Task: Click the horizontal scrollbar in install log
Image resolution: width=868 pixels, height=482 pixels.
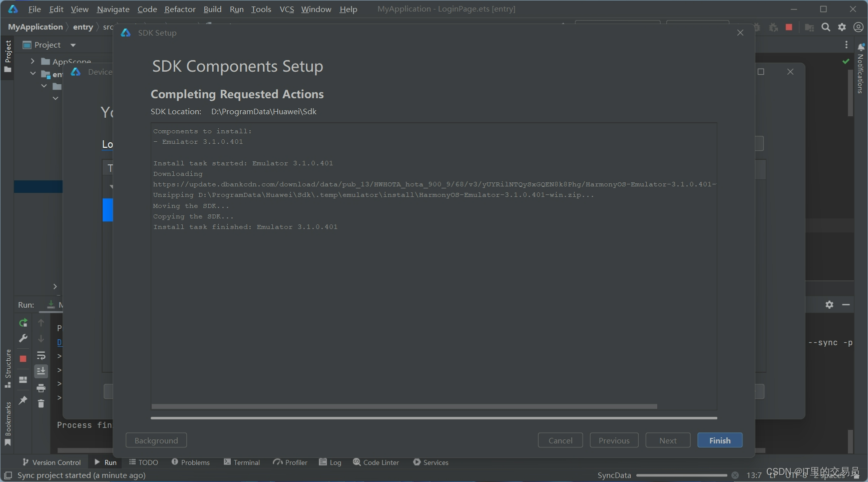Action: click(x=404, y=406)
